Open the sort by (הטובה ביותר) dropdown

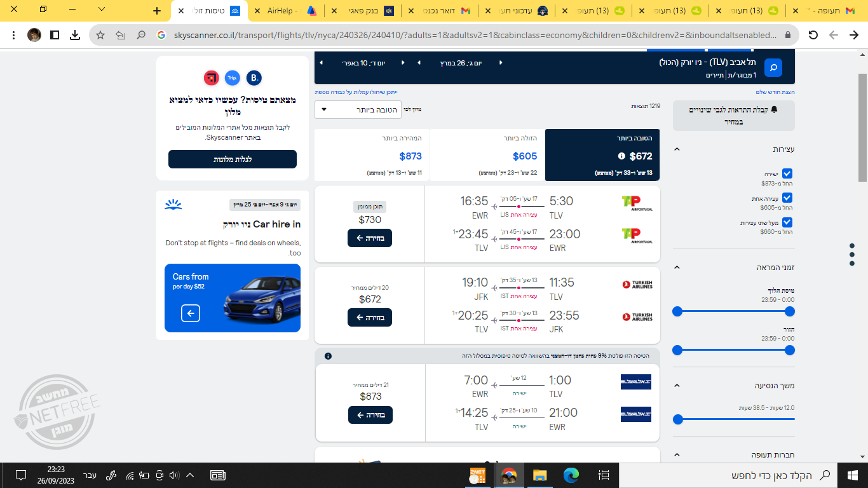tap(358, 109)
